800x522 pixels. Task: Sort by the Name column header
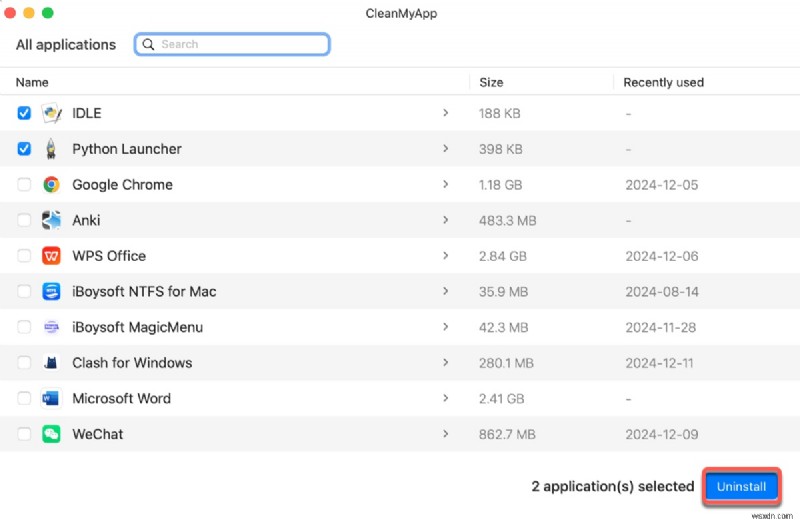point(32,82)
